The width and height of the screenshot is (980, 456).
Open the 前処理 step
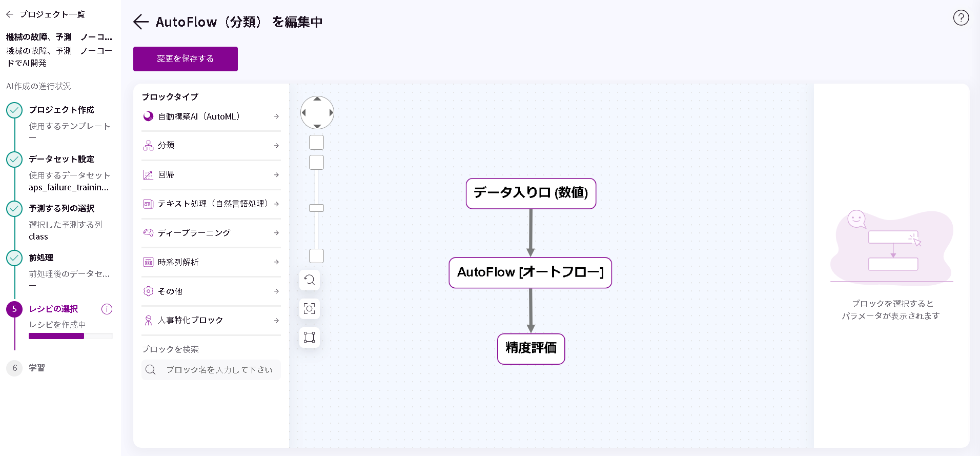click(x=41, y=257)
